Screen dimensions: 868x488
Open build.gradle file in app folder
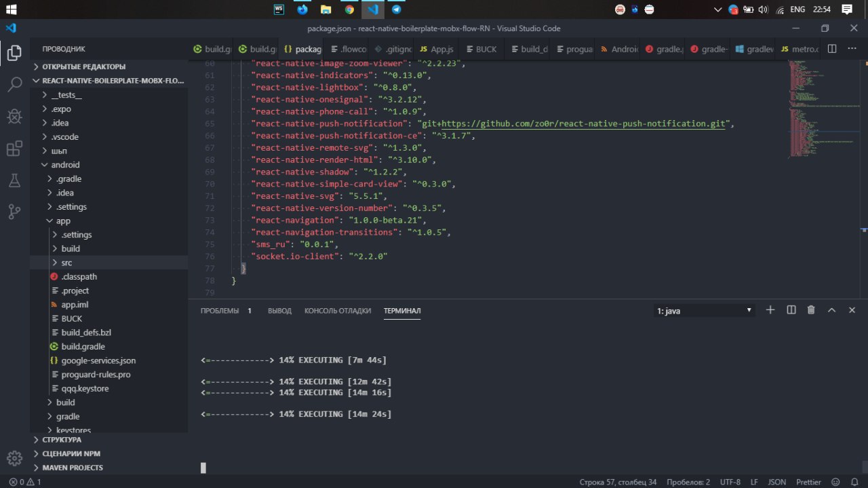[108, 346]
